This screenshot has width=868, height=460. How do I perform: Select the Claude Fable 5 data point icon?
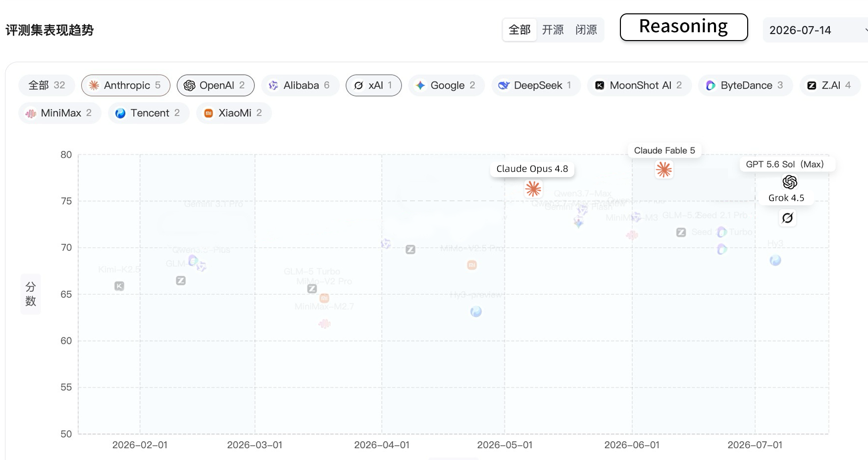coord(664,170)
